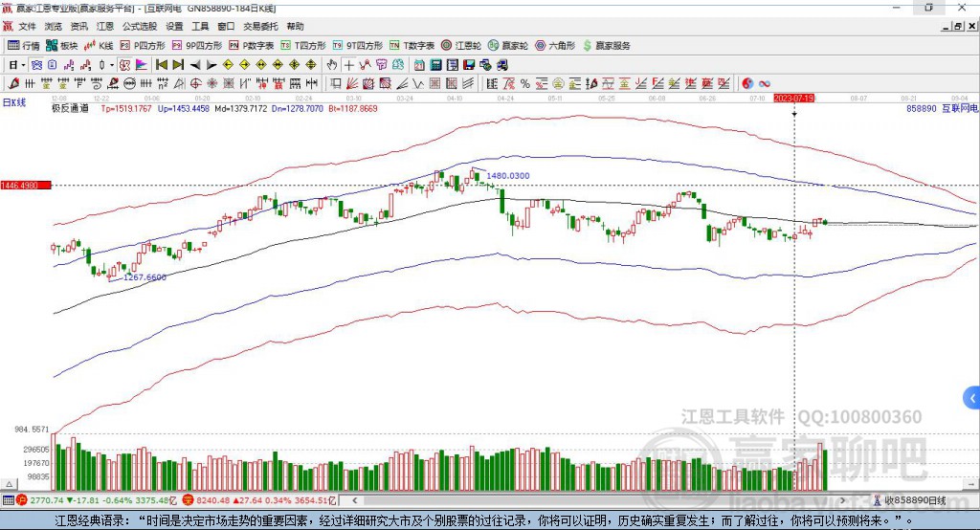Open the 工具 menu

coord(200,26)
